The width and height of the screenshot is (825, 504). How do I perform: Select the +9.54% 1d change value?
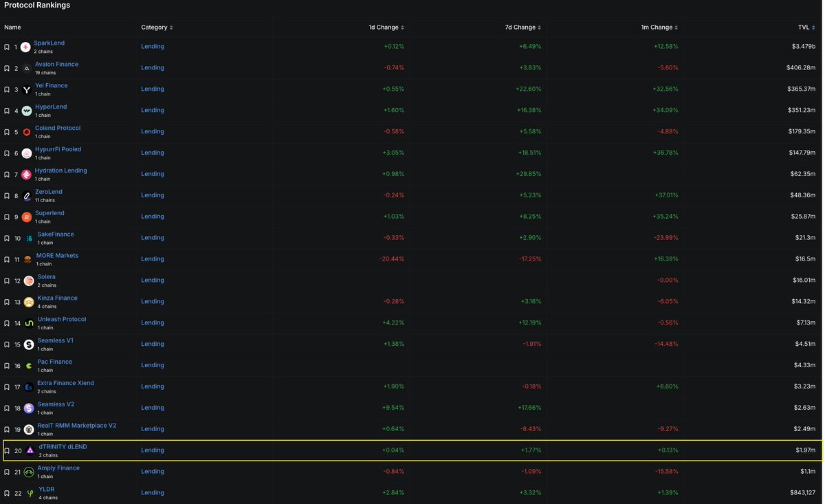pyautogui.click(x=393, y=408)
